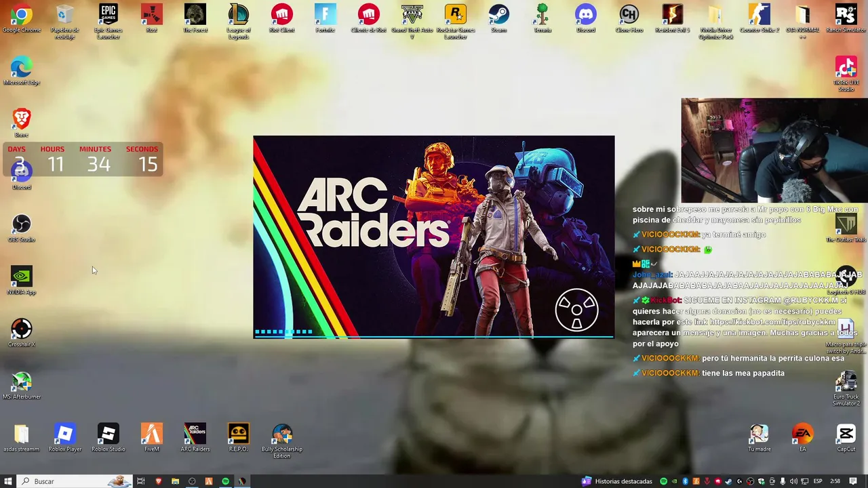Open File Explorer from the taskbar
Image resolution: width=868 pixels, height=488 pixels.
coord(175,481)
